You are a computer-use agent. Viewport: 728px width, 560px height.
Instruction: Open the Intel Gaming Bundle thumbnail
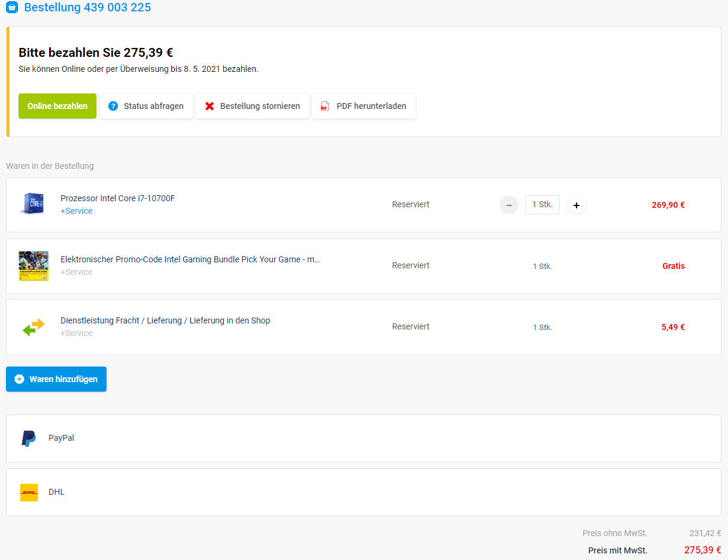pos(34,266)
